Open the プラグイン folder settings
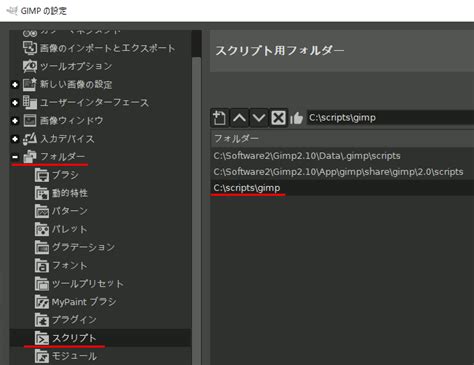Viewport: 474px width, 365px height. (74, 320)
